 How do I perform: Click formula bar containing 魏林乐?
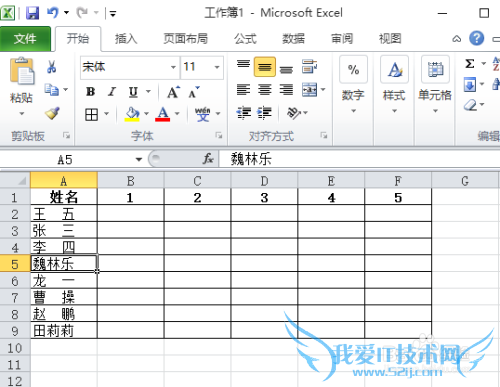point(359,159)
